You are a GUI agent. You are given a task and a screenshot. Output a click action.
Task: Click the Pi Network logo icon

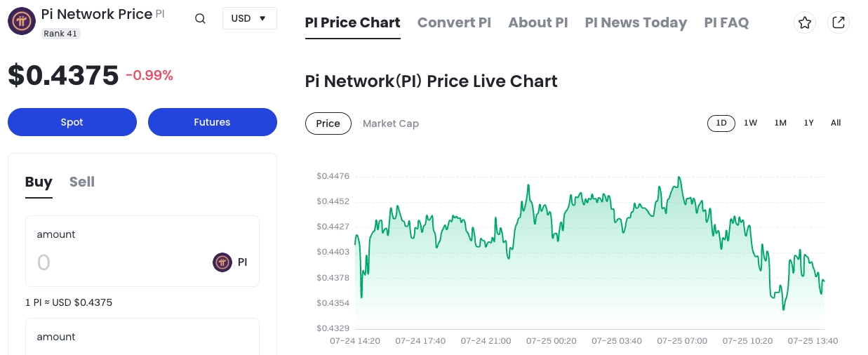[22, 21]
